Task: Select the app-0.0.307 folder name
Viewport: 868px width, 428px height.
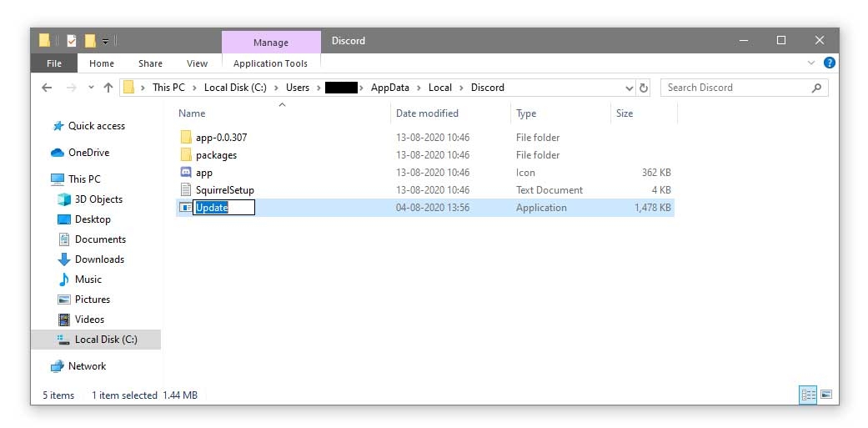Action: click(222, 138)
